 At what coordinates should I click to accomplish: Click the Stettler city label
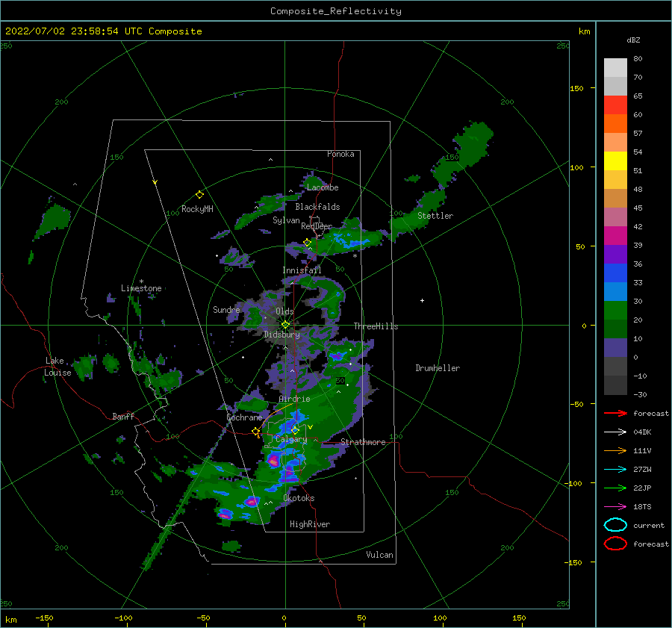pyautogui.click(x=435, y=216)
